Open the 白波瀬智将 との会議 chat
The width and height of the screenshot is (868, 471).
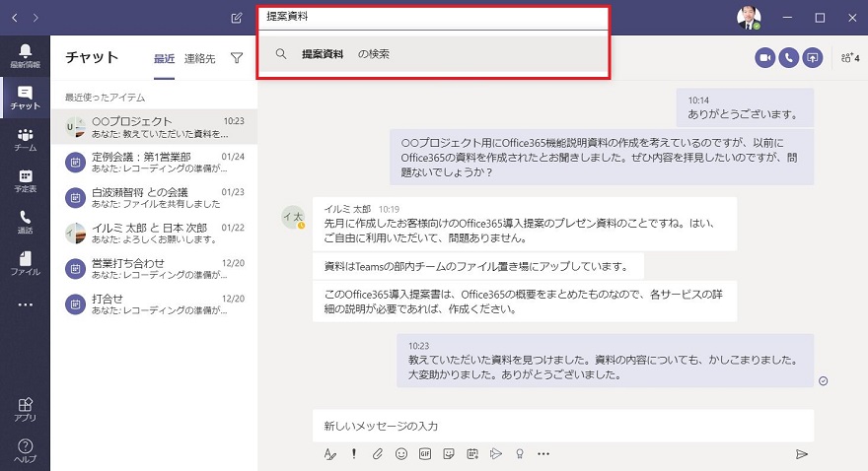(155, 198)
